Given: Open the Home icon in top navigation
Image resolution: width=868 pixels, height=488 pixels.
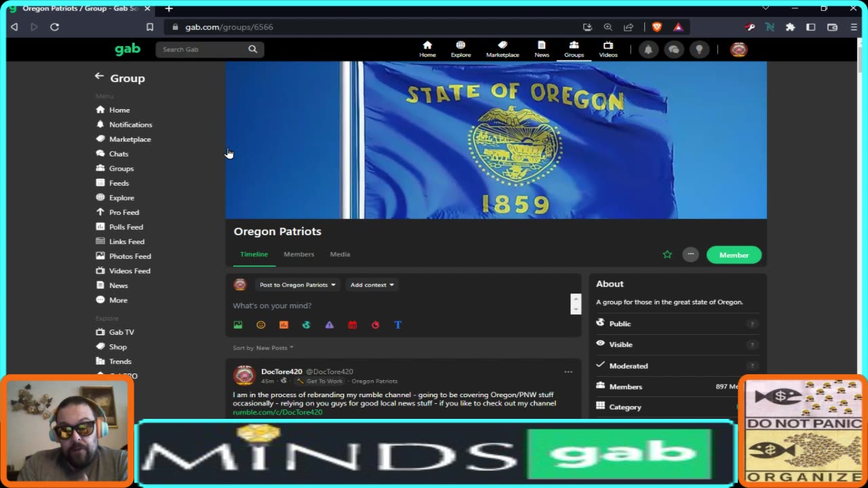Looking at the screenshot, I should [x=427, y=49].
